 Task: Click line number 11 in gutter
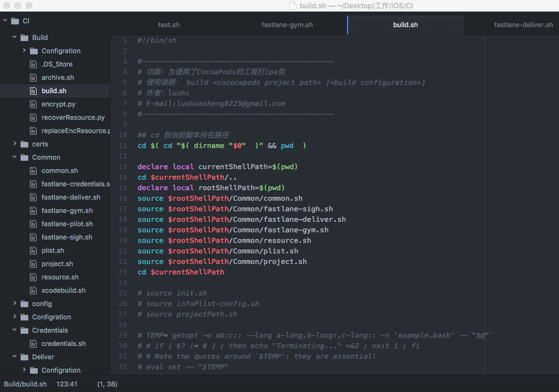coord(123,146)
